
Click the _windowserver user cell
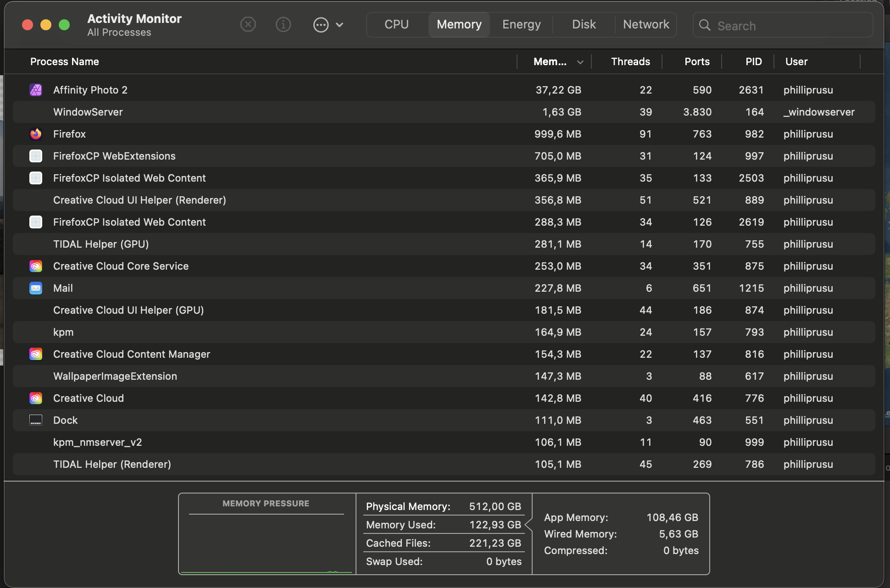click(819, 112)
